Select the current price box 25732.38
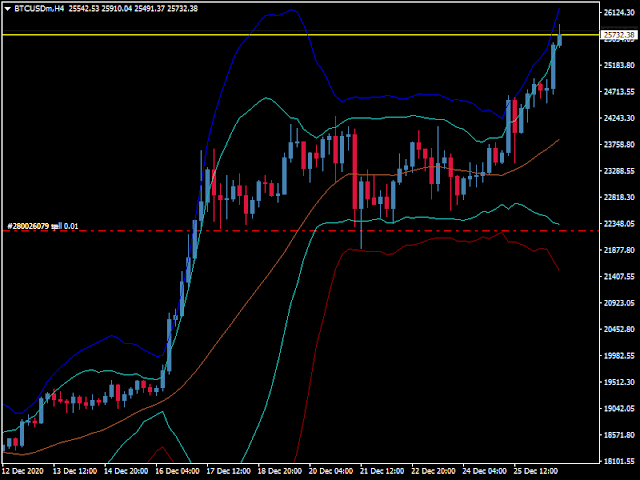Screen dimensions: 640x480 tap(619, 35)
